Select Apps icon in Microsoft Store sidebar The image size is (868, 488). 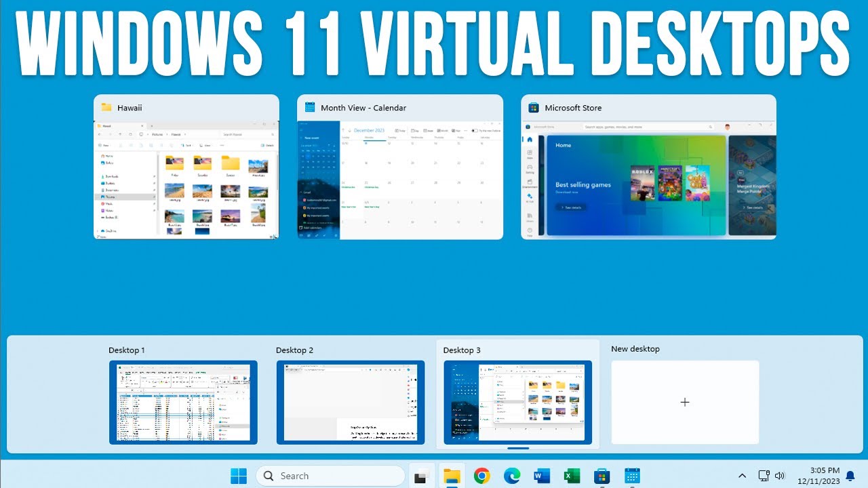click(530, 155)
